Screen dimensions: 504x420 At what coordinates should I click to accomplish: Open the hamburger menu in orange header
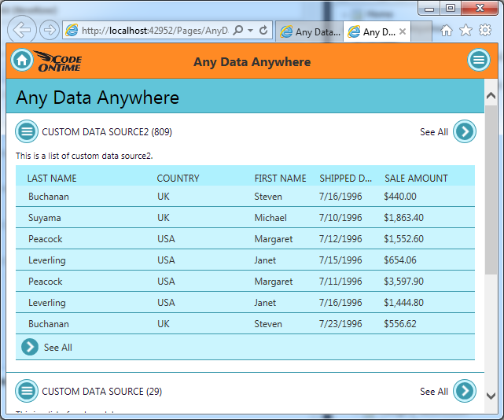479,60
